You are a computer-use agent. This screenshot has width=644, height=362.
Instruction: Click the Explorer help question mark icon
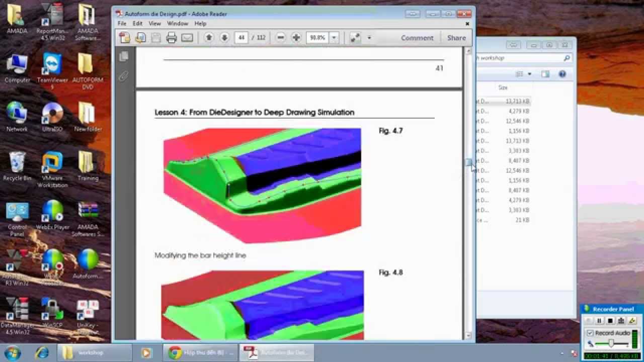click(x=562, y=74)
